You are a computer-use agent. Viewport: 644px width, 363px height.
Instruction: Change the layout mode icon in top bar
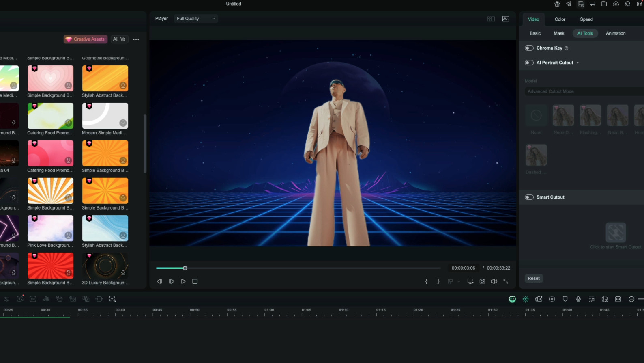pyautogui.click(x=592, y=4)
